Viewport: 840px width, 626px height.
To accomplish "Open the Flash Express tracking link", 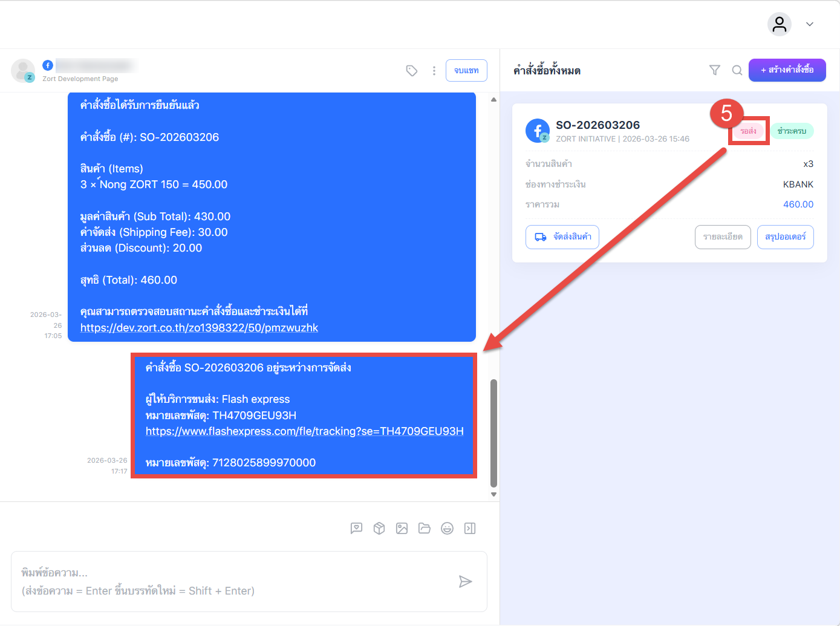I will click(304, 431).
